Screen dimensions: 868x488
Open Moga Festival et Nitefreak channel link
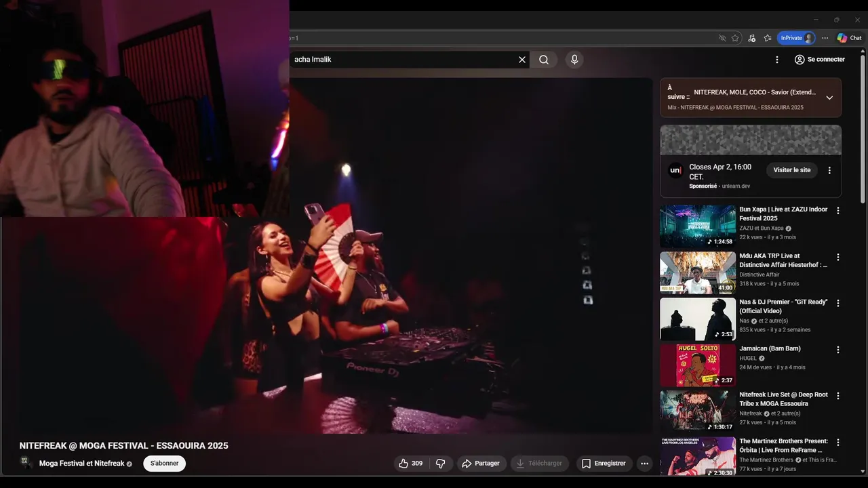81,464
